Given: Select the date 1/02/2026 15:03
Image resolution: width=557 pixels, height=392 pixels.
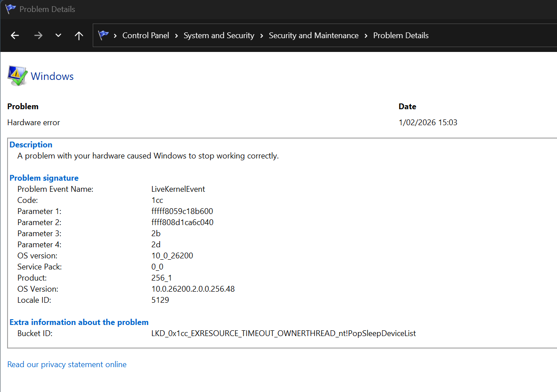Looking at the screenshot, I should (x=428, y=123).
